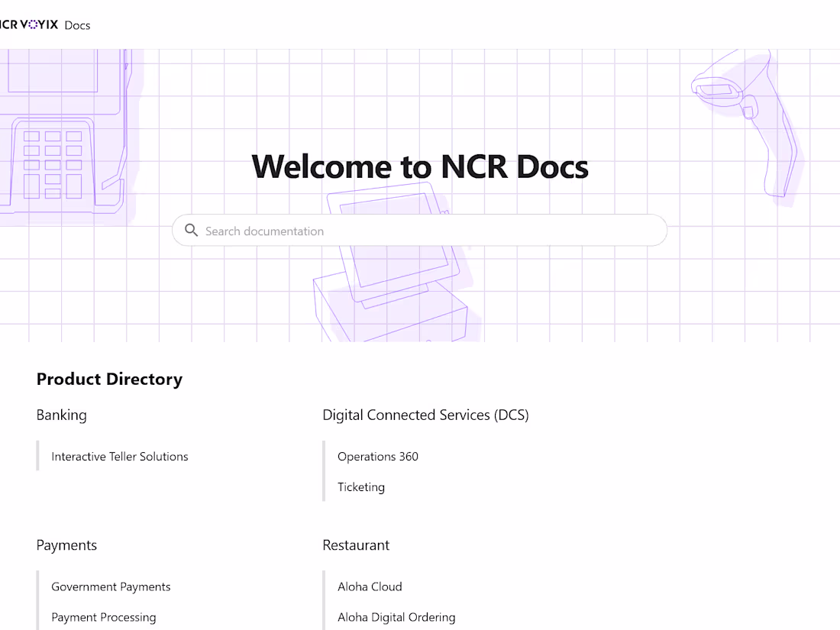Open Interactive Teller Solutions documentation
The width and height of the screenshot is (840, 630).
coord(119,456)
